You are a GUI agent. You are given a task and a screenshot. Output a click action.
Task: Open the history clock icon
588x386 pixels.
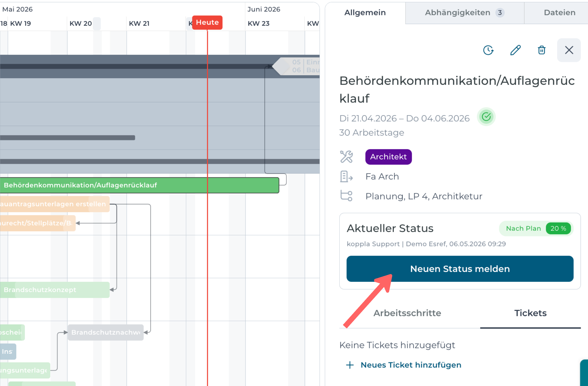(488, 50)
